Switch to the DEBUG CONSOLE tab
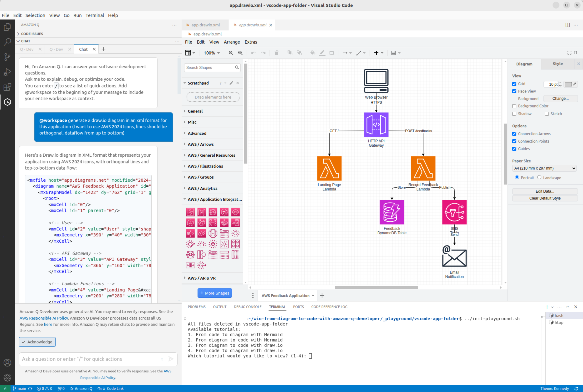Screen dimensions: 583x392 pyautogui.click(x=248, y=307)
